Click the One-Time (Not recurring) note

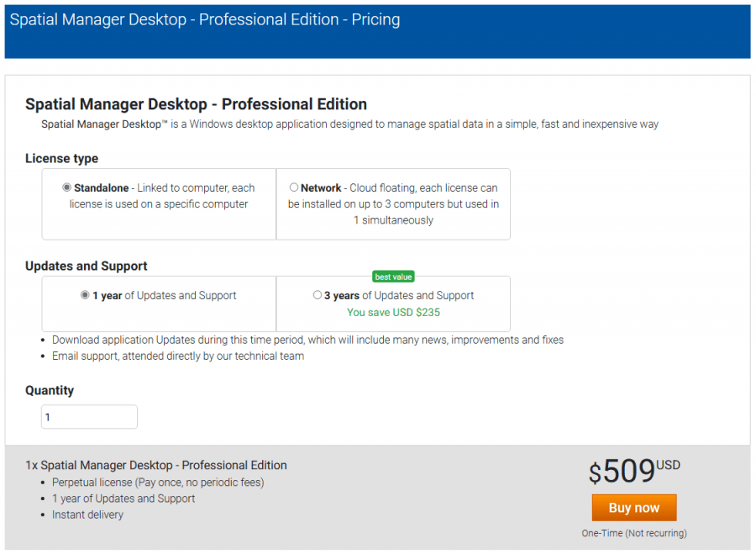[x=634, y=533]
